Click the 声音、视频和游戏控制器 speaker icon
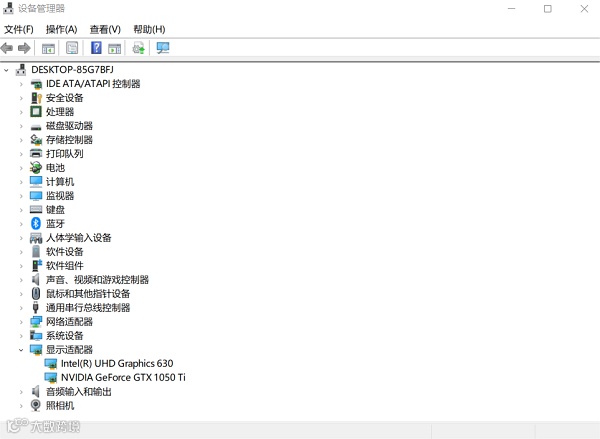This screenshot has height=439, width=600. click(x=36, y=280)
